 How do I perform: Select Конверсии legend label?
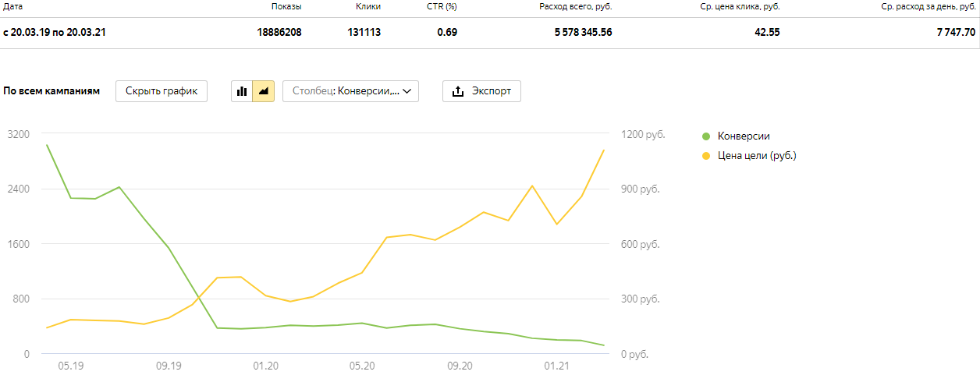click(x=744, y=136)
